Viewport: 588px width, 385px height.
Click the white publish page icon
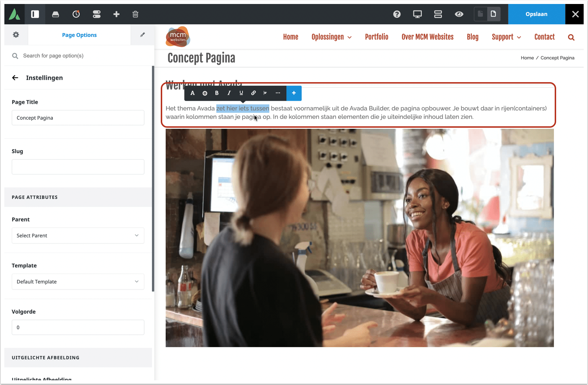(x=493, y=14)
